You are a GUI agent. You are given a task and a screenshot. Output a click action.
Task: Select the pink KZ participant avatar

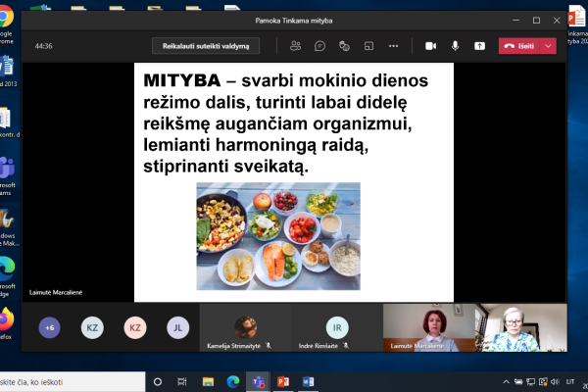[135, 327]
